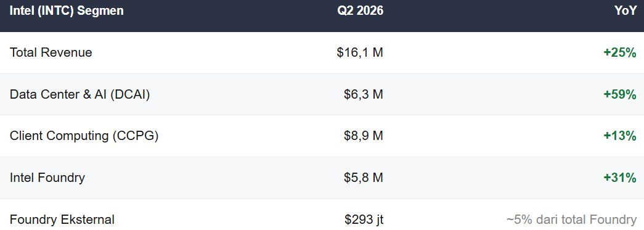Select the Foundry Eksternal row label
Screen dimensions: 644x230
(62, 220)
